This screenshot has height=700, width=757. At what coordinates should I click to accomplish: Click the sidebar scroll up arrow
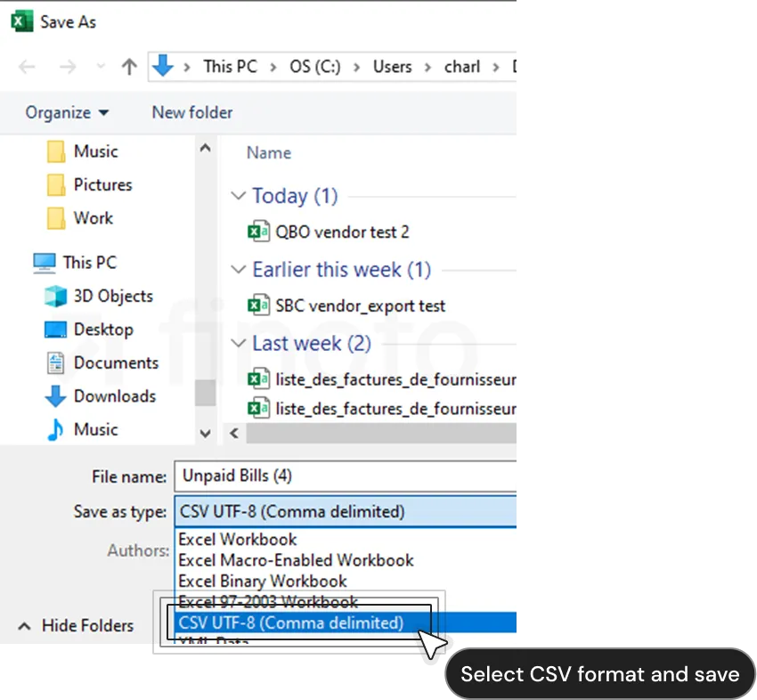[205, 148]
